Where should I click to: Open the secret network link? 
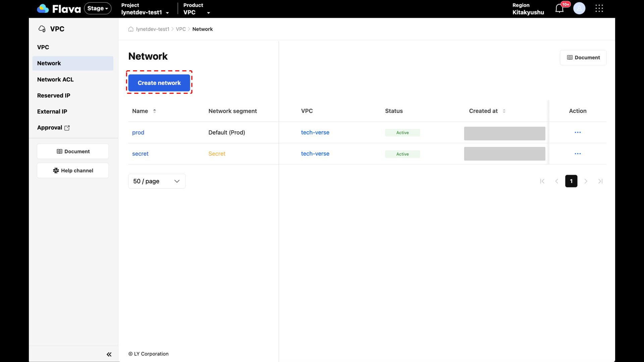pos(140,154)
